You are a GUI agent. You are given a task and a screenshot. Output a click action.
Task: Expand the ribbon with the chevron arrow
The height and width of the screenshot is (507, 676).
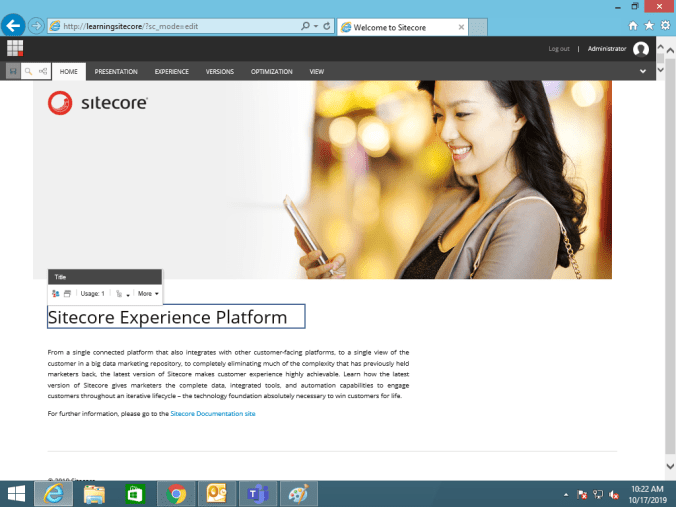click(642, 72)
